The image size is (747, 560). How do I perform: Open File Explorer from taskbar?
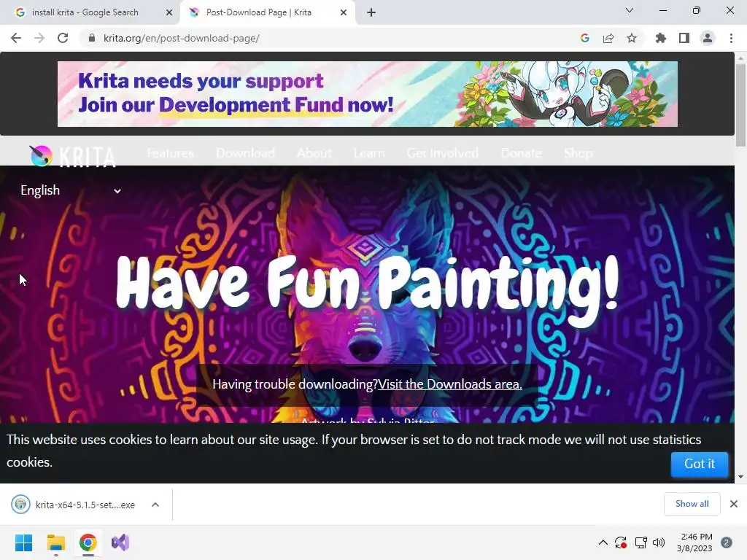tap(55, 542)
